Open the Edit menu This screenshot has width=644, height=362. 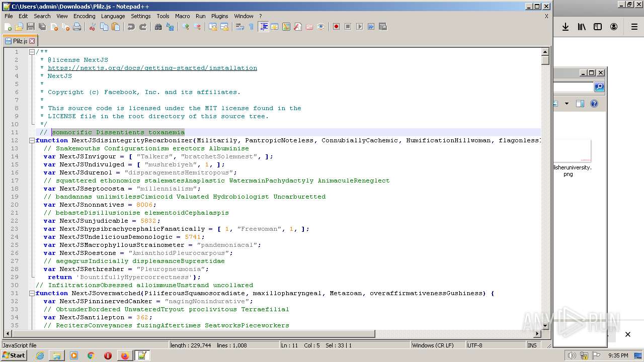point(23,16)
